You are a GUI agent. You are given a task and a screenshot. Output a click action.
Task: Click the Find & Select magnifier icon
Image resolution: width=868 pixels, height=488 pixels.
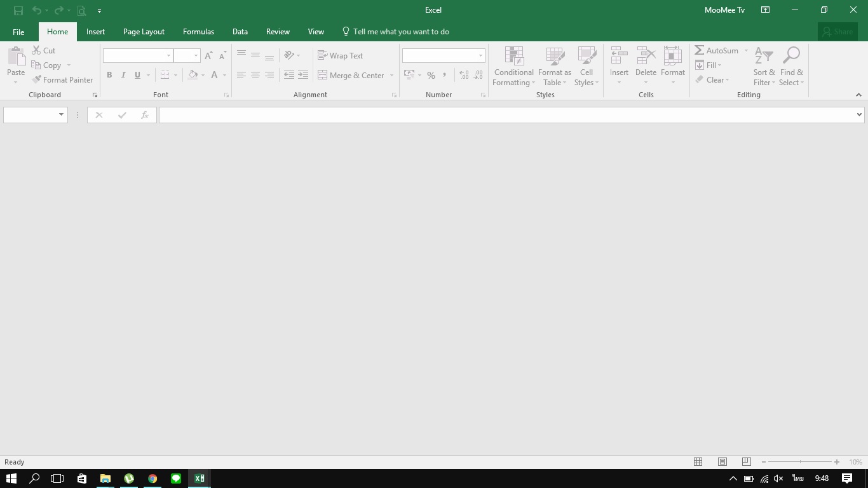(x=791, y=56)
